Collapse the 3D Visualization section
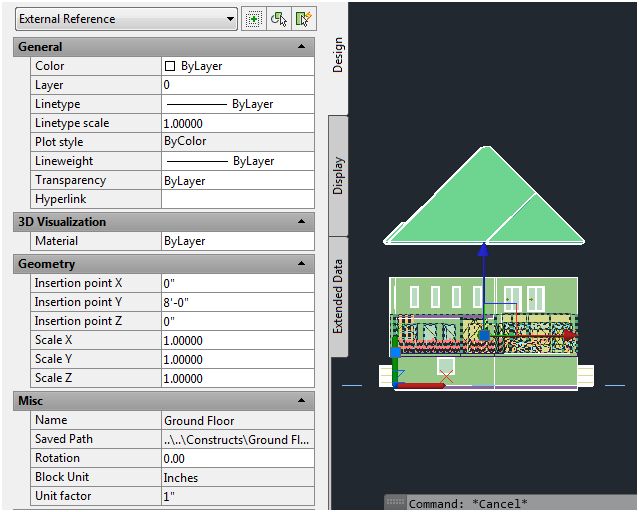The image size is (639, 512). click(301, 221)
